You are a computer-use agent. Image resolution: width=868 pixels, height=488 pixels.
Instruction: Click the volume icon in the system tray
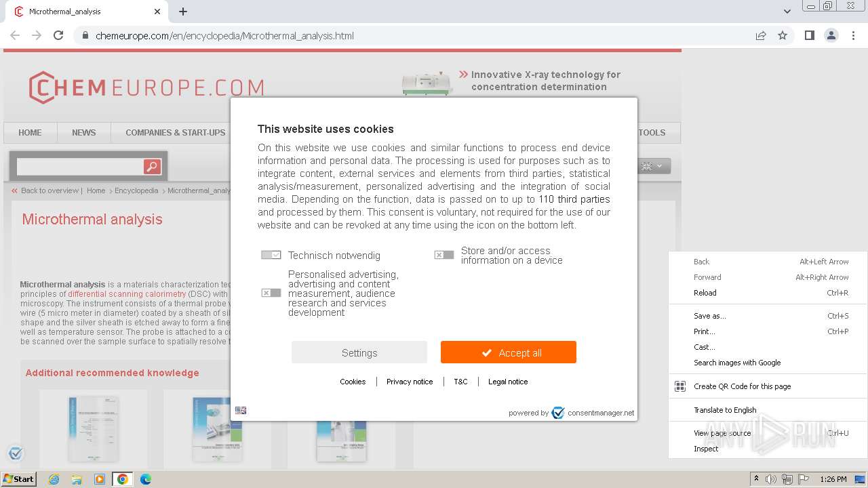(x=771, y=479)
